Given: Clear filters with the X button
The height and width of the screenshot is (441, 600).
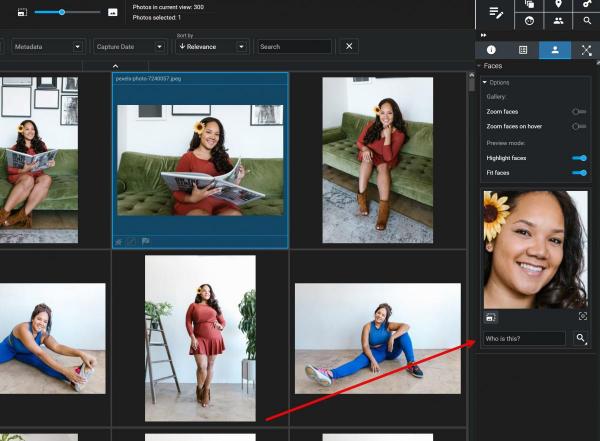Looking at the screenshot, I should coord(349,46).
